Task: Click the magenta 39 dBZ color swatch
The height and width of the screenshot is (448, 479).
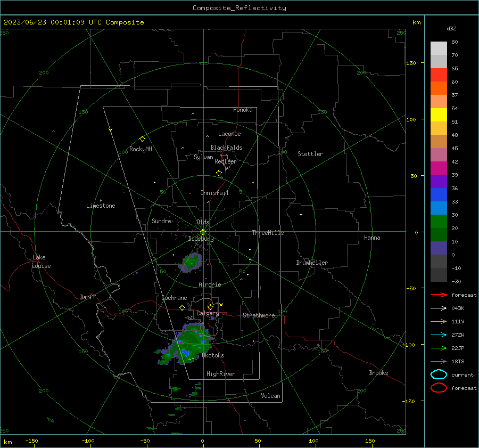Action: click(439, 168)
